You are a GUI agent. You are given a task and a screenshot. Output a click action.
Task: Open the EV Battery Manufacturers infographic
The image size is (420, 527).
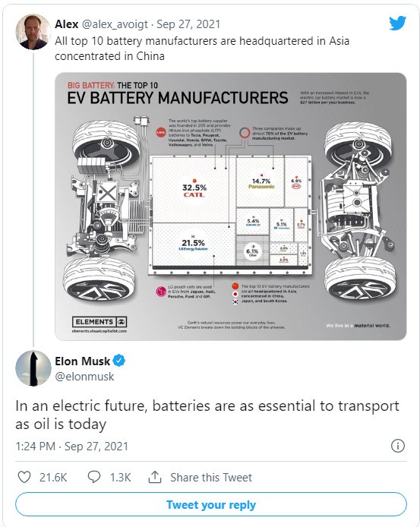(231, 207)
